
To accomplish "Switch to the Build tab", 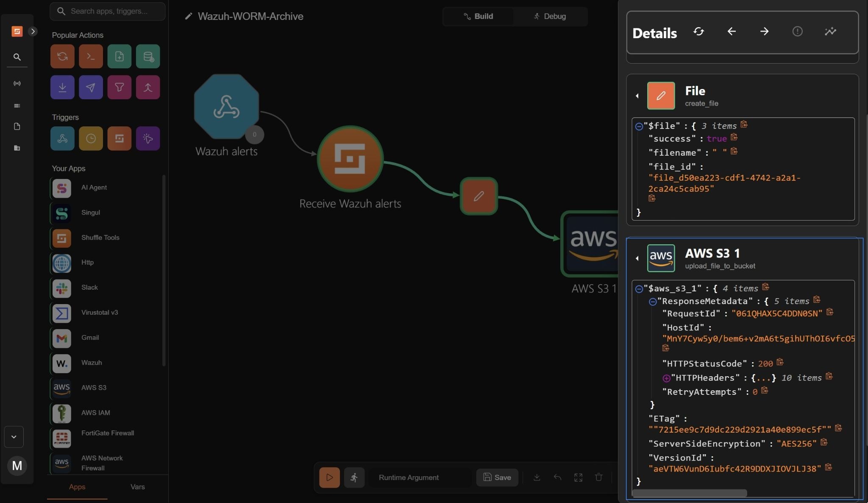I will [478, 16].
